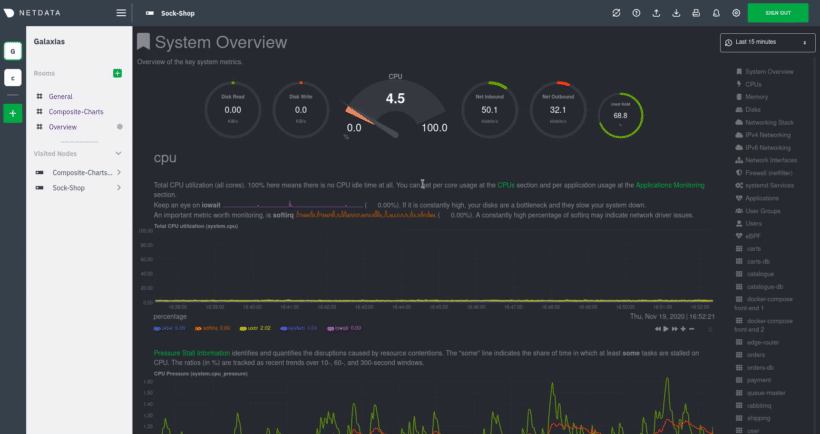This screenshot has height=434, width=820.
Task: Click inside the CPU Pressure chart
Action: pos(433,405)
